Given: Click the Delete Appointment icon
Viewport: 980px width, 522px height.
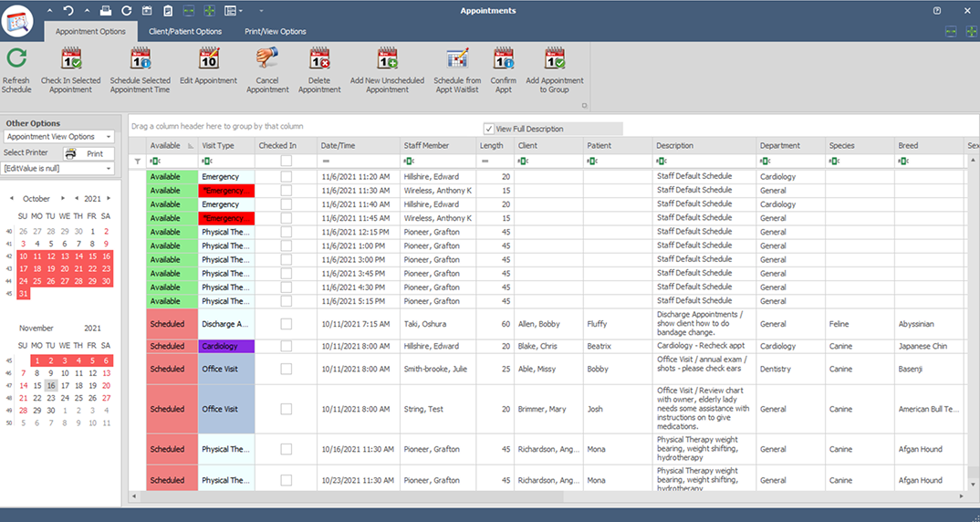Looking at the screenshot, I should [319, 58].
